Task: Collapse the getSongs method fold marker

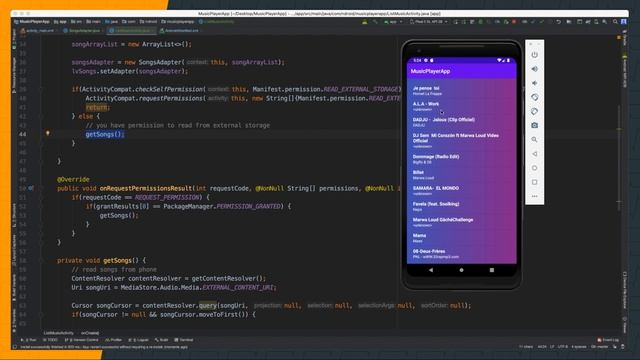Action: pyautogui.click(x=41, y=260)
